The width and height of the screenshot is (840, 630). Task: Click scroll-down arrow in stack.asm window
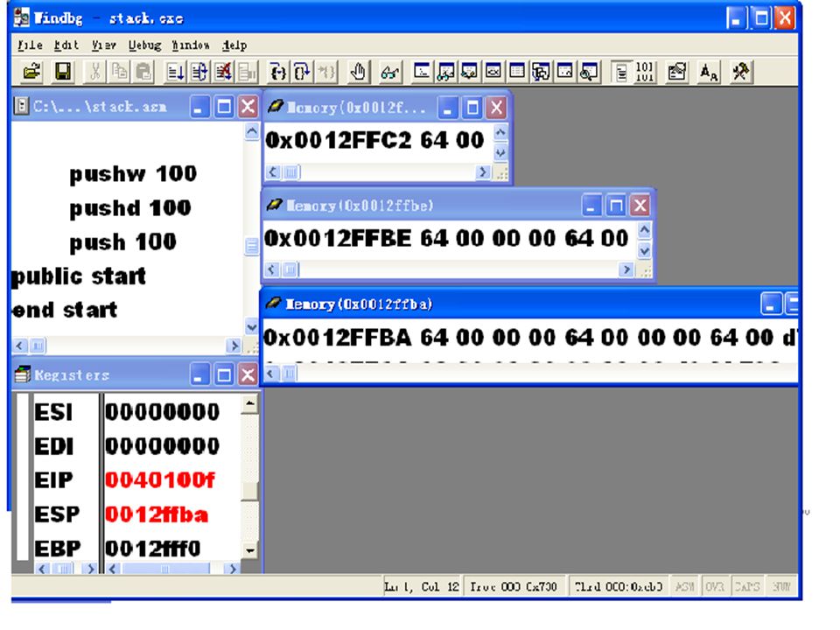pyautogui.click(x=251, y=325)
